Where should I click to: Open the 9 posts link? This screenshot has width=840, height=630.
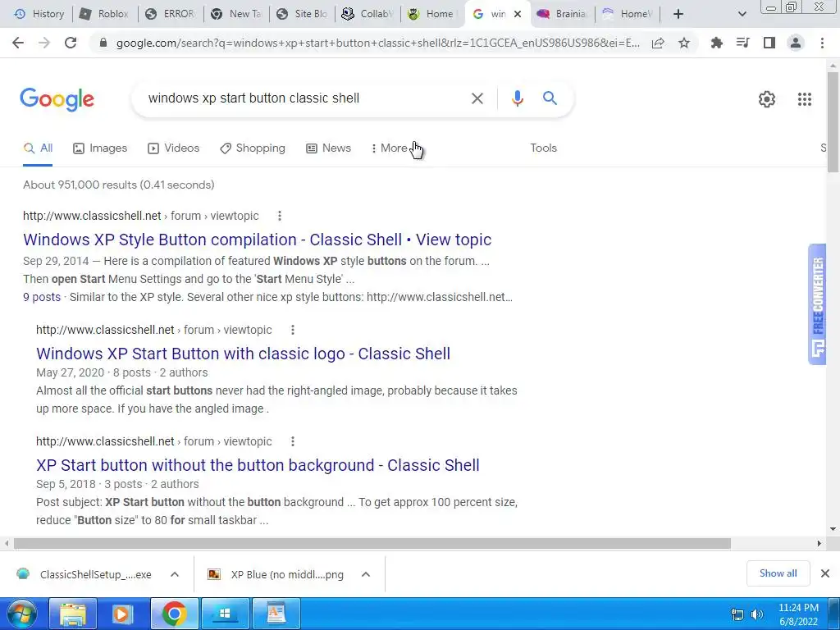coord(42,297)
